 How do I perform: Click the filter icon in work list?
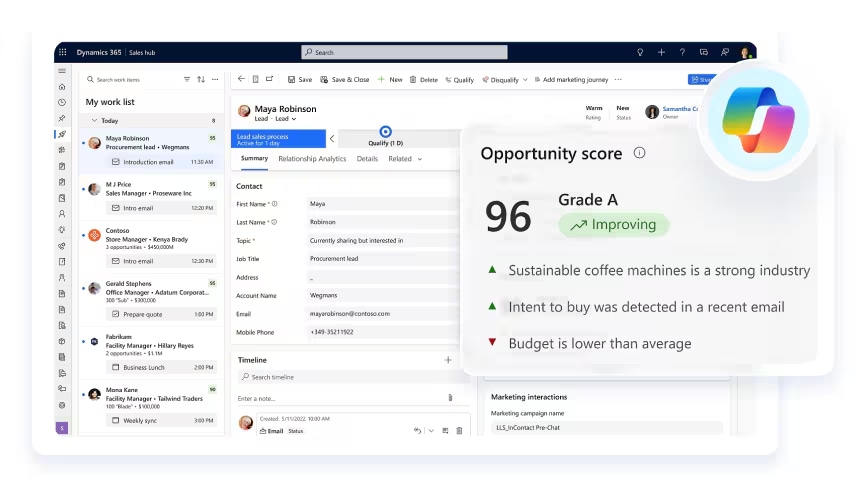tap(186, 79)
